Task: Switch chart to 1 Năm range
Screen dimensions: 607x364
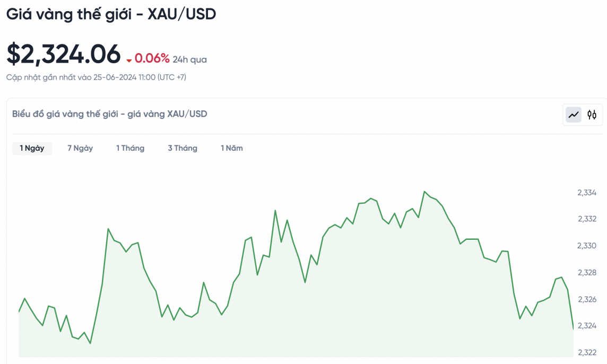Action: point(232,148)
